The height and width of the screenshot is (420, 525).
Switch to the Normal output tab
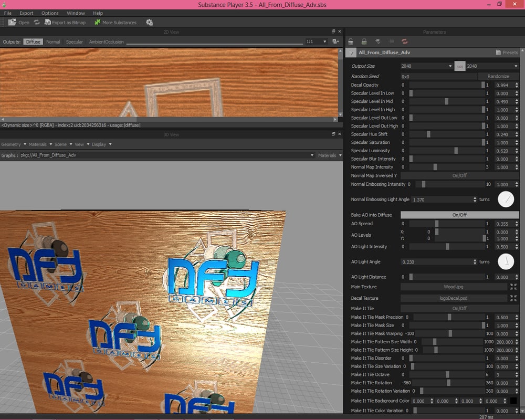(x=52, y=41)
